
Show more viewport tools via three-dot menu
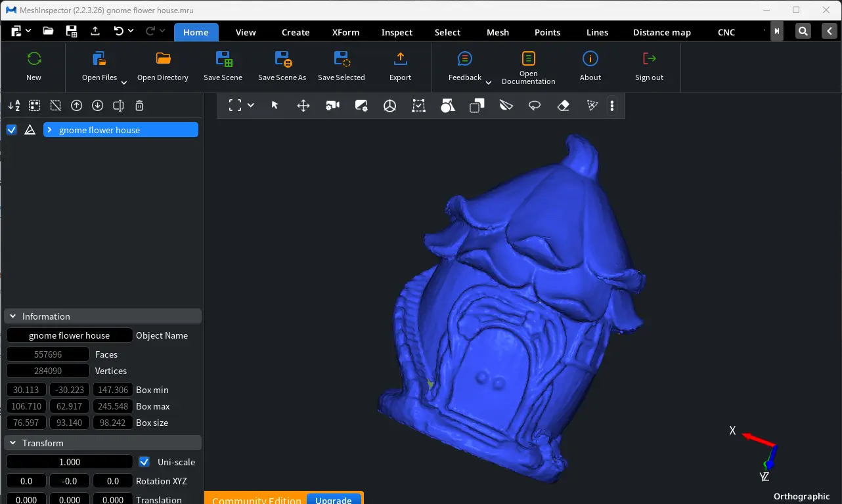pyautogui.click(x=612, y=106)
